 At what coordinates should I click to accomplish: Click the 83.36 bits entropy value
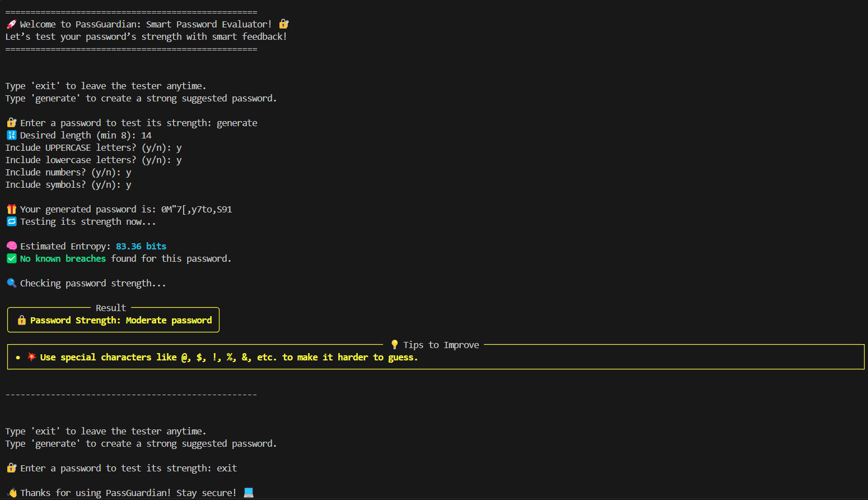(x=141, y=246)
